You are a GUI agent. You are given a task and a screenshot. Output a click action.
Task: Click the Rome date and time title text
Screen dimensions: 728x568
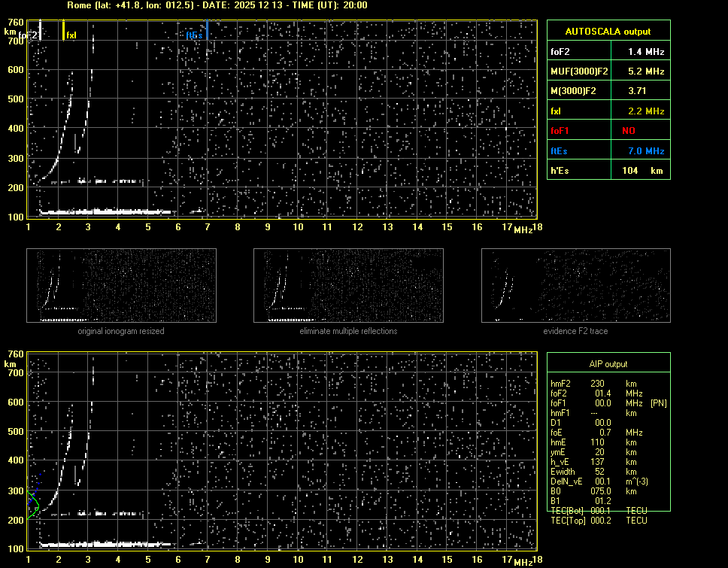[217, 5]
